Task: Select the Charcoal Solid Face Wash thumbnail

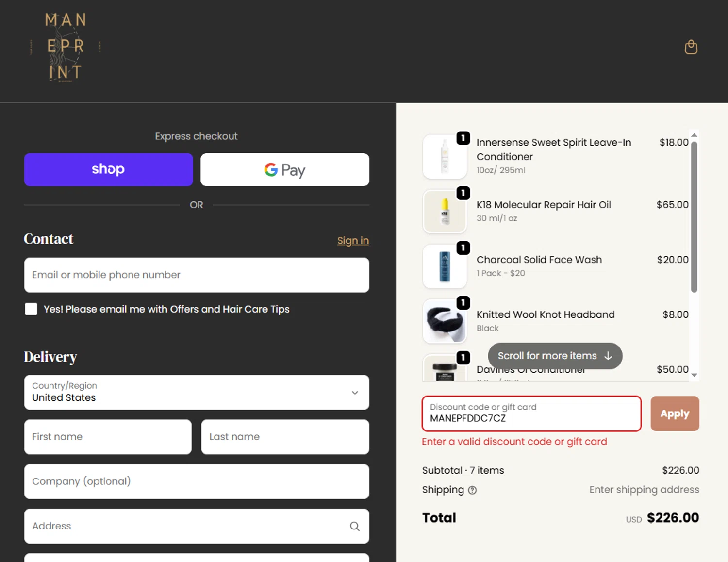Action: (x=445, y=266)
